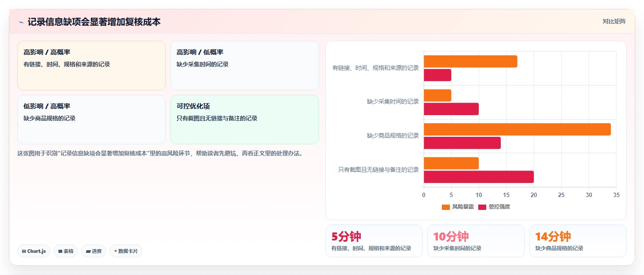
Task: Click the x-axis tick label 20
Action: (534, 195)
